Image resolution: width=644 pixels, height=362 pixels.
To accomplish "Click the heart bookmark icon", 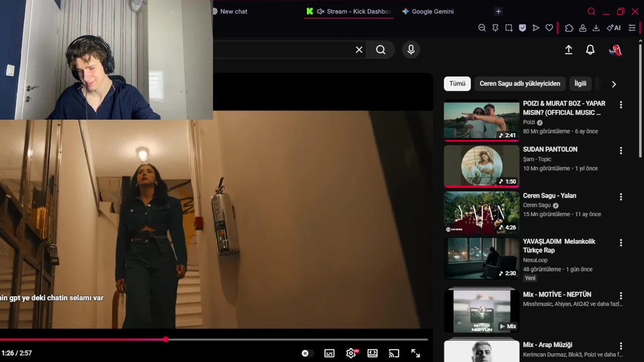I will (549, 28).
